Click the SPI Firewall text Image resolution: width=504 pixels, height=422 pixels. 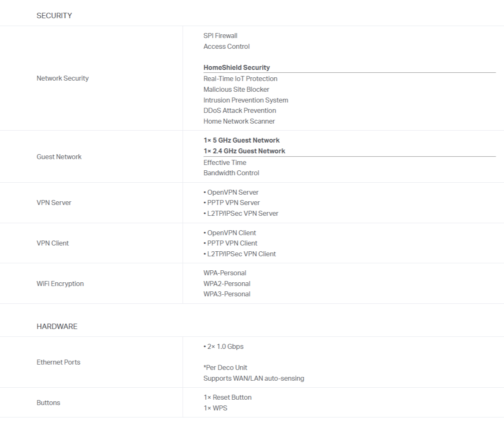coord(220,36)
